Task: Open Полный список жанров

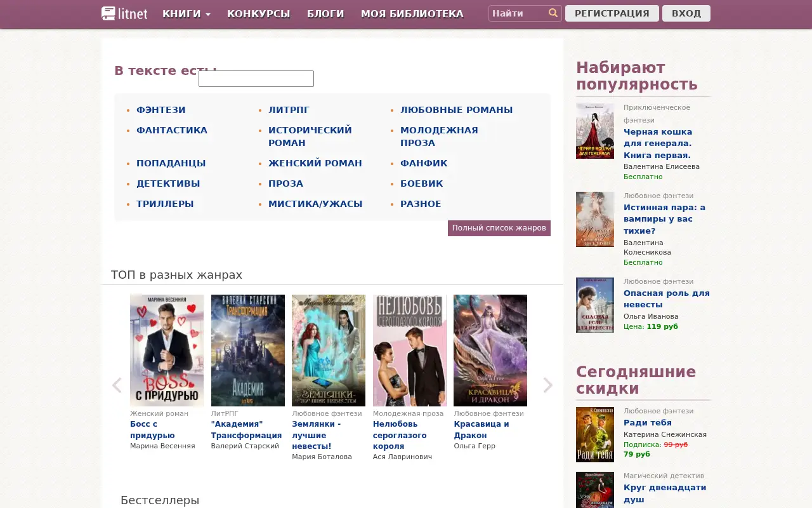Action: [499, 228]
